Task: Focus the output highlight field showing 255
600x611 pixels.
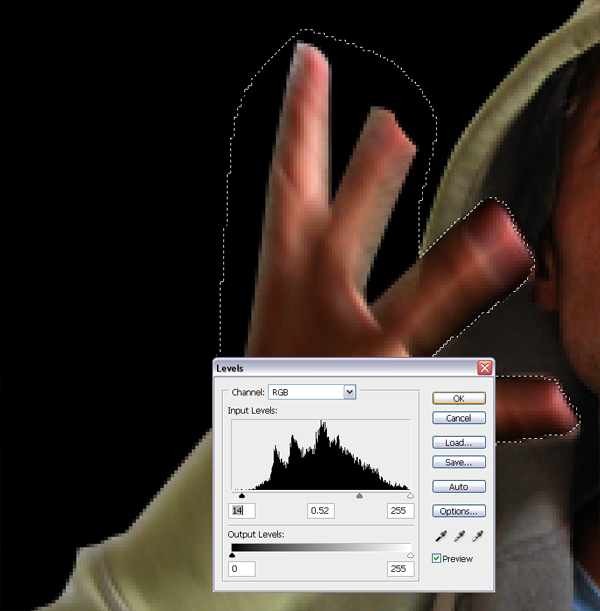Action: [x=401, y=569]
